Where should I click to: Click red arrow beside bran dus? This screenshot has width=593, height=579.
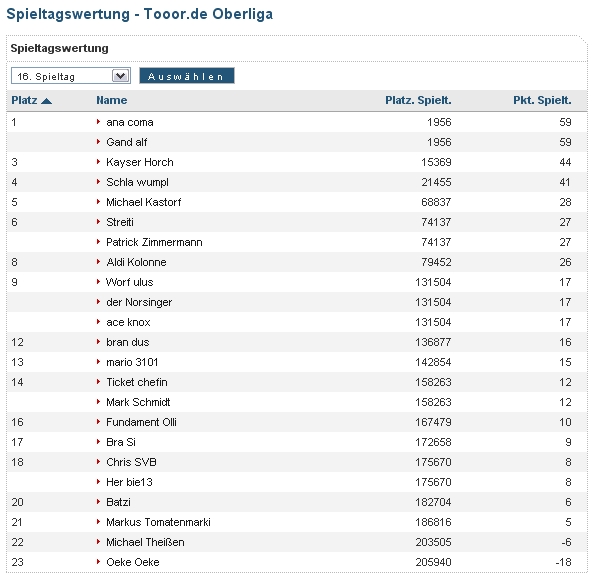pyautogui.click(x=98, y=342)
